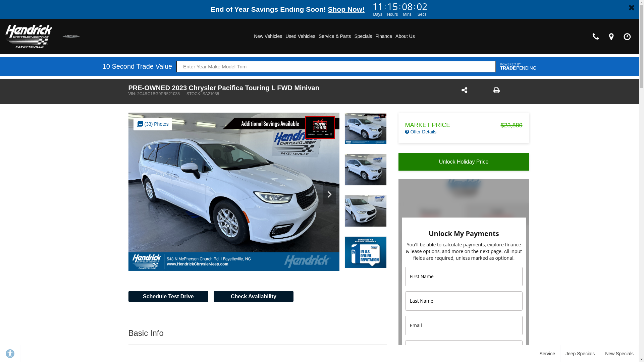Screen dimensions: 644x362
Task: Open Offer Details help link
Action: coord(421,132)
